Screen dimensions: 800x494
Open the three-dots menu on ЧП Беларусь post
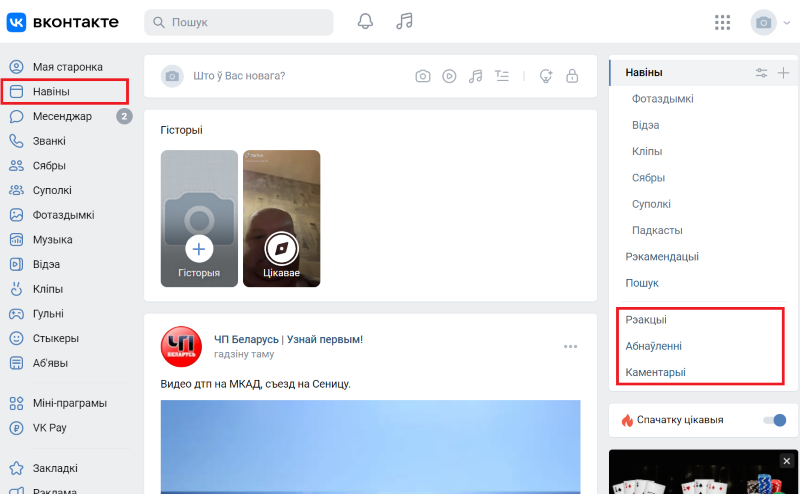pos(570,346)
